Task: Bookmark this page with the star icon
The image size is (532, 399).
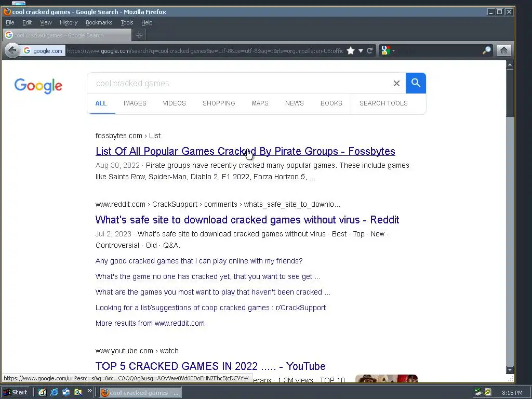Action: 351,51
